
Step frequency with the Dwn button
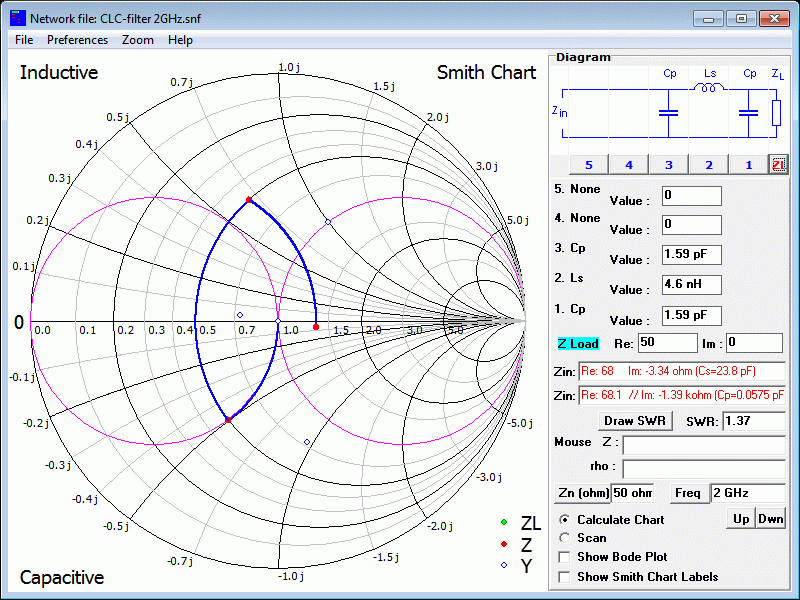point(770,519)
